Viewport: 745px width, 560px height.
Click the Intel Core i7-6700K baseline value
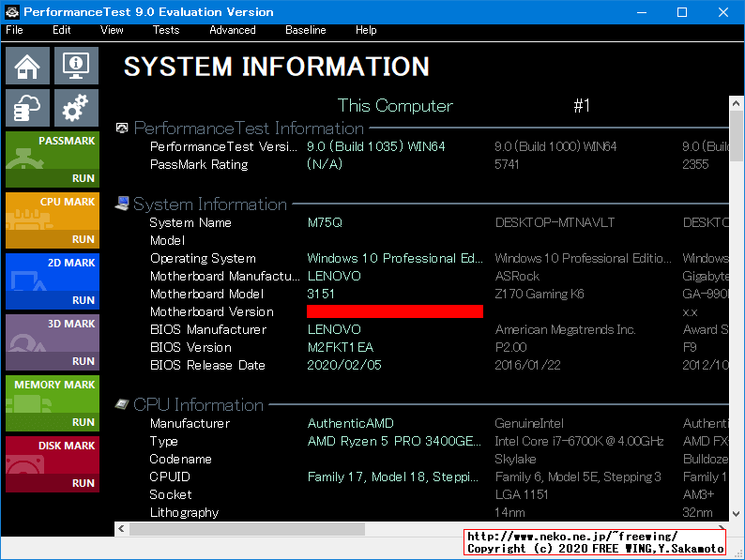click(579, 441)
